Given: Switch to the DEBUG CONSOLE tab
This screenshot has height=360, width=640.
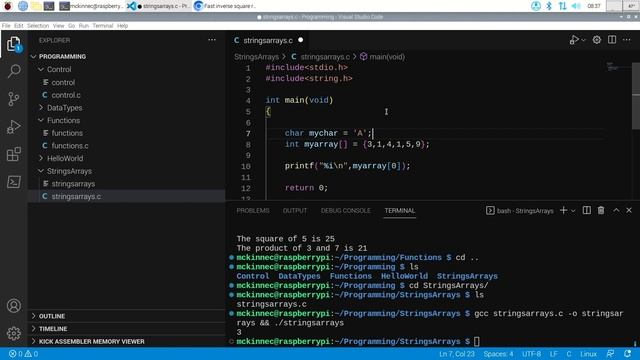Looking at the screenshot, I should 346,211.
